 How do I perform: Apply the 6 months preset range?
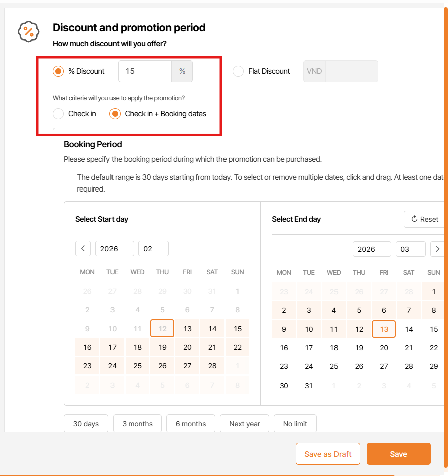[191, 424]
